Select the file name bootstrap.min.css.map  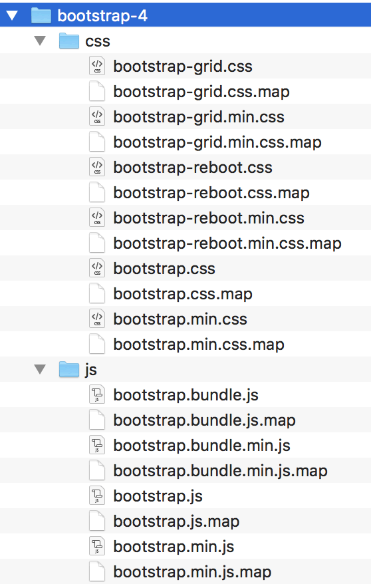click(199, 345)
